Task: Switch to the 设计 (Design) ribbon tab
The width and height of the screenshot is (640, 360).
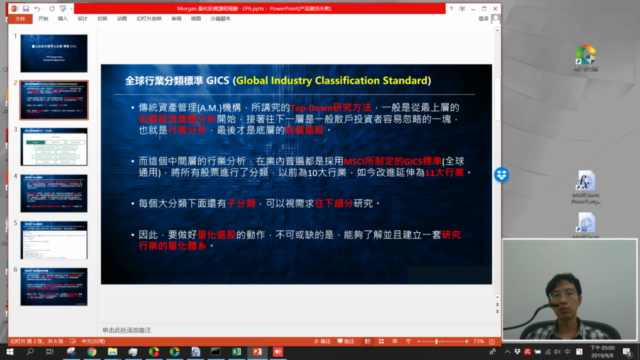Action: point(82,19)
